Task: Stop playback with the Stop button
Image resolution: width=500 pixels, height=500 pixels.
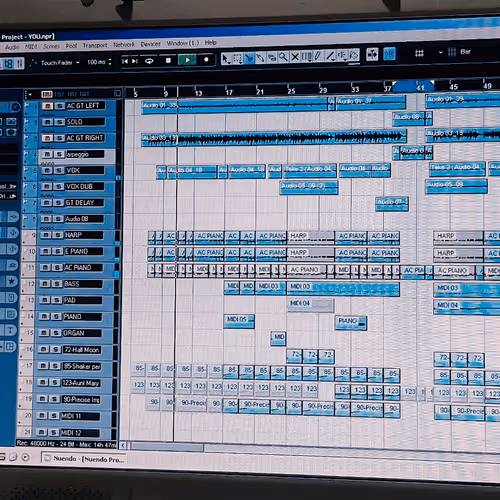Action: (x=168, y=61)
